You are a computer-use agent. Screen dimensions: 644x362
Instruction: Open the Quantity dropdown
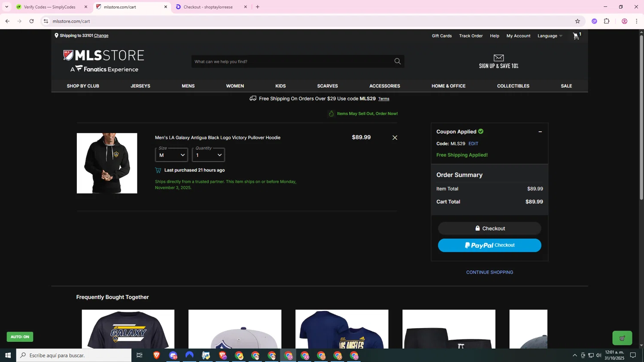pos(209,155)
